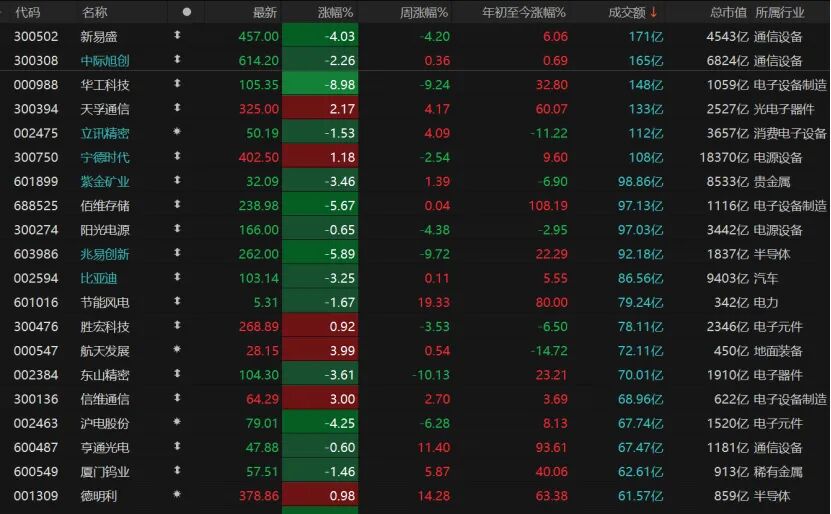
Task: Click the marker icon in the 亨通光电 row
Action: click(178, 446)
